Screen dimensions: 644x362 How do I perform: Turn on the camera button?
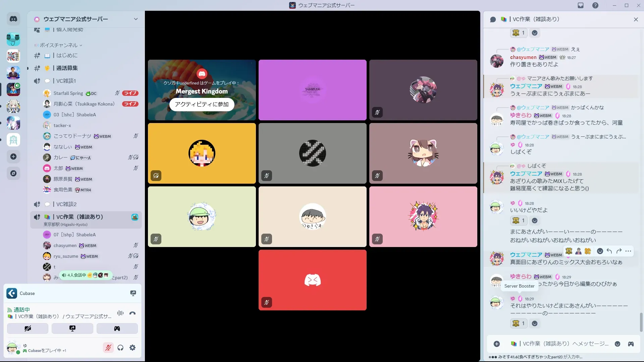pos(28,328)
